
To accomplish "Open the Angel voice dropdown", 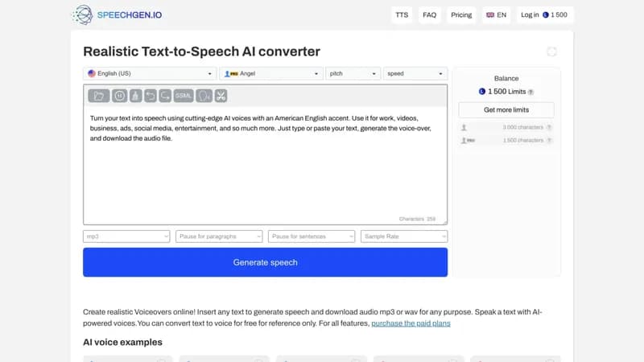I will tap(271, 73).
